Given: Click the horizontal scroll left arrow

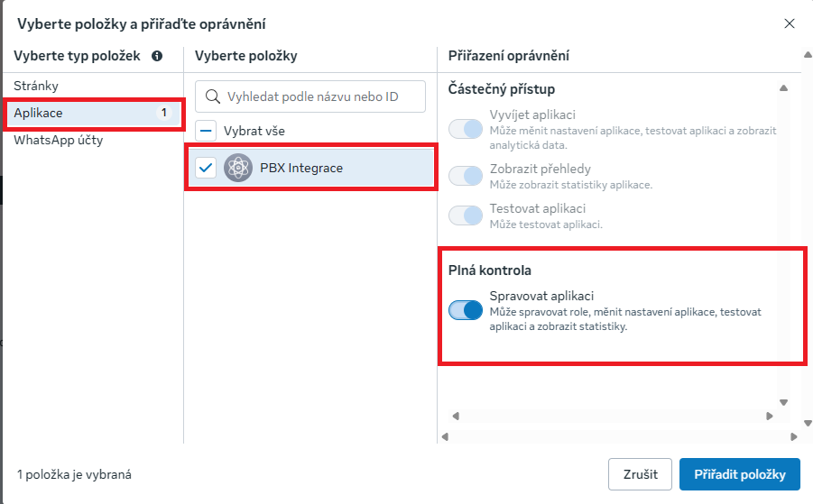Looking at the screenshot, I should click(x=456, y=416).
